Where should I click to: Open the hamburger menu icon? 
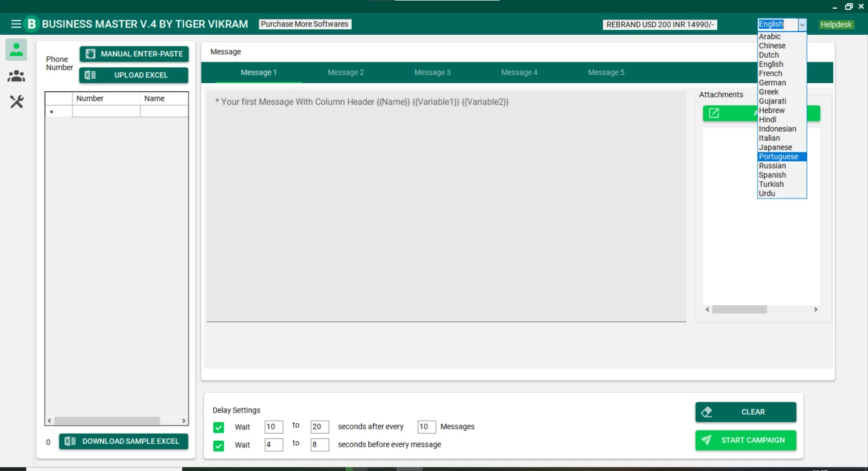pyautogui.click(x=16, y=24)
